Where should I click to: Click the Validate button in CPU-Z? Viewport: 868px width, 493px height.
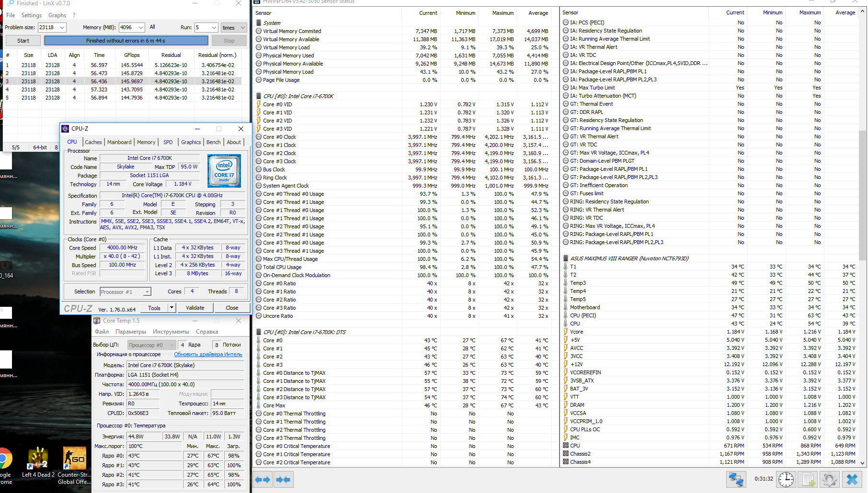[195, 308]
